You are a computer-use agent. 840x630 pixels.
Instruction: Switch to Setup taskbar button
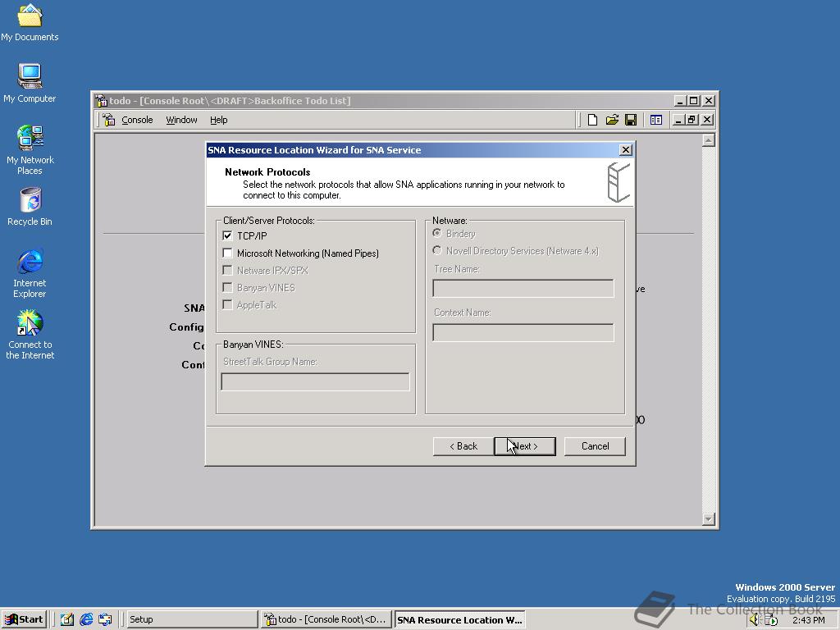tap(192, 619)
